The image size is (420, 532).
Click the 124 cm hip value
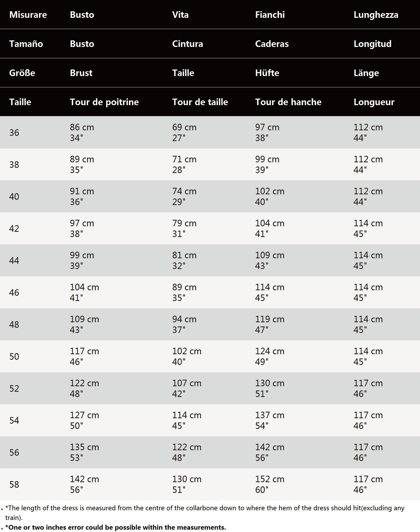[x=270, y=351]
